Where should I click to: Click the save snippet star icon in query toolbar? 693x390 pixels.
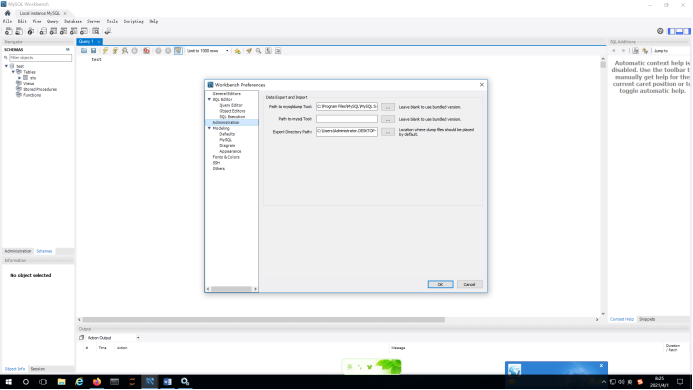pos(237,51)
